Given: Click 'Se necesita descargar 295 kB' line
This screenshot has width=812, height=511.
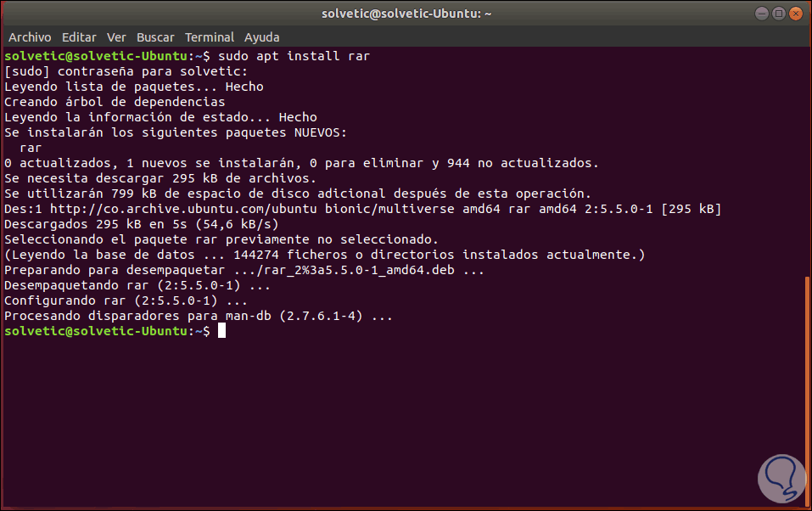Looking at the screenshot, I should pyautogui.click(x=160, y=178).
